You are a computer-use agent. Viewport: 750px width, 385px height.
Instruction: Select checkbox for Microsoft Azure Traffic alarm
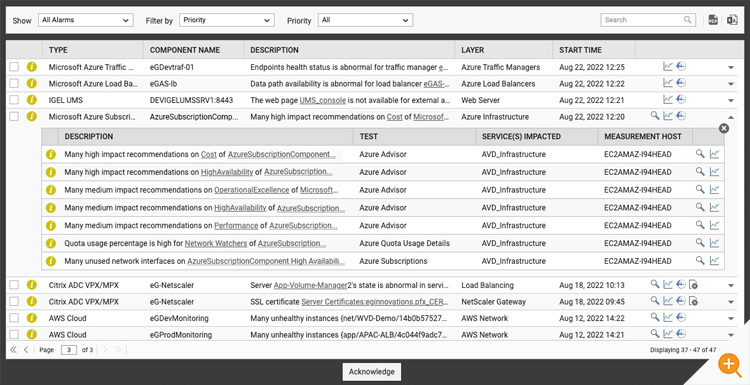click(14, 67)
